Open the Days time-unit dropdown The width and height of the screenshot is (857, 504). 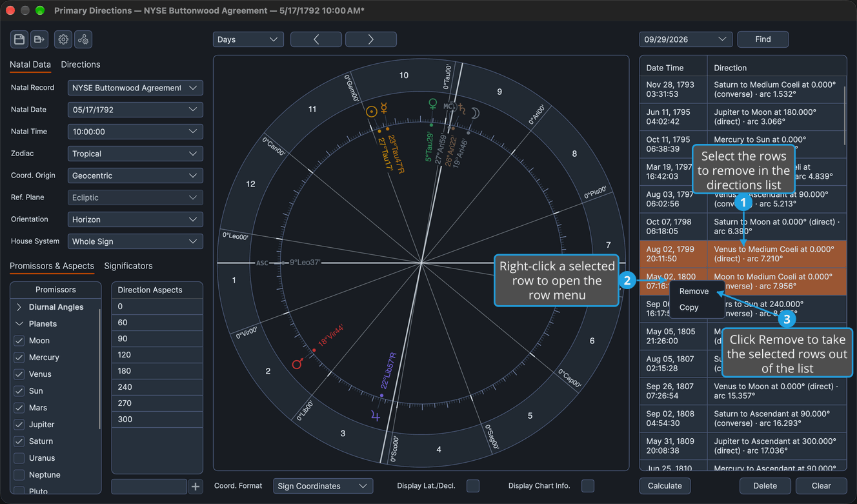(248, 39)
